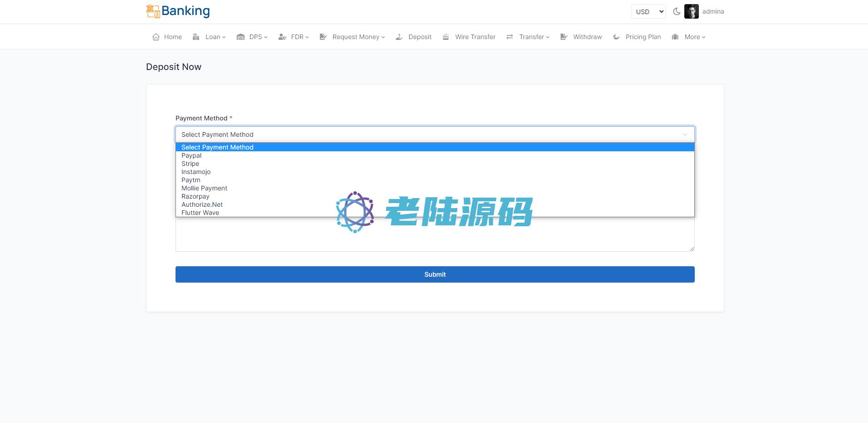Expand the Request Money menu
This screenshot has height=423, width=868.
tap(358, 37)
